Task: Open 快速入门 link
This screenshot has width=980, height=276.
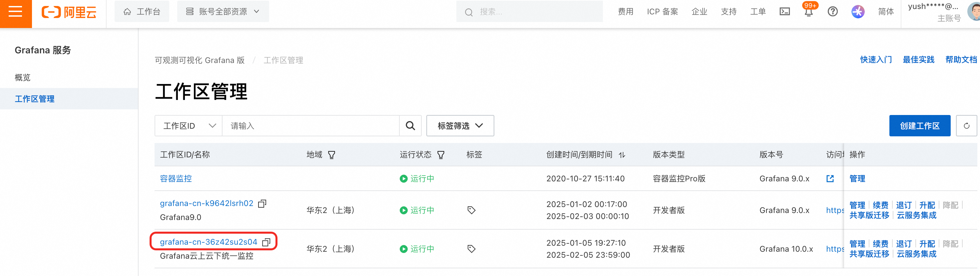Action: (x=876, y=60)
